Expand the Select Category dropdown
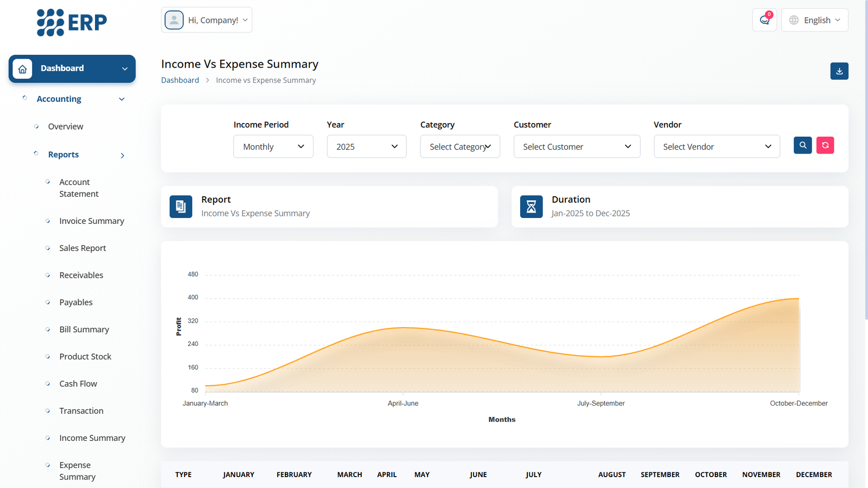This screenshot has height=488, width=868. [459, 146]
